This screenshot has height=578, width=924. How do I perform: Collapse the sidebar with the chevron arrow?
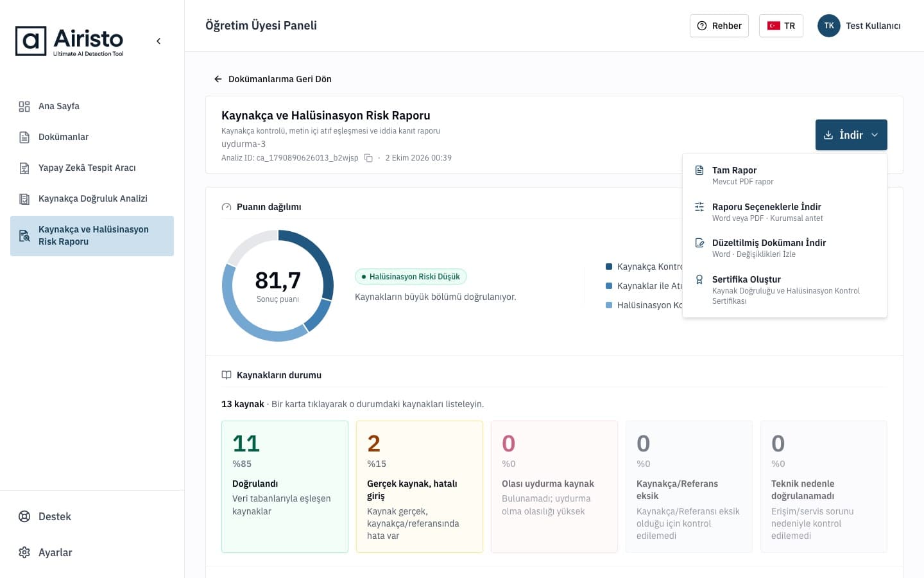point(158,41)
